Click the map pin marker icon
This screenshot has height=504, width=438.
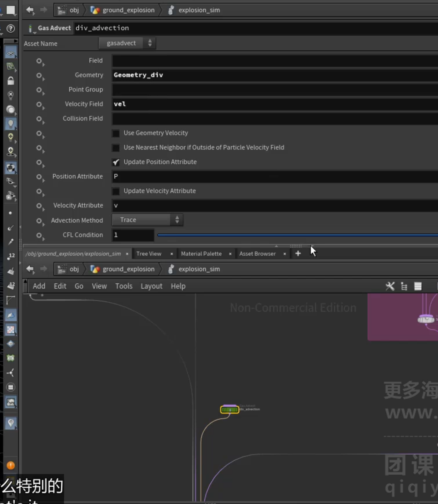pyautogui.click(x=11, y=423)
